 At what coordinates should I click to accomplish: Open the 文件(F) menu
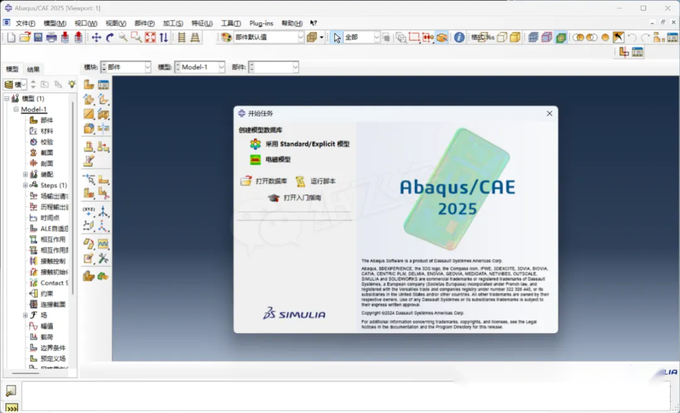[25, 23]
